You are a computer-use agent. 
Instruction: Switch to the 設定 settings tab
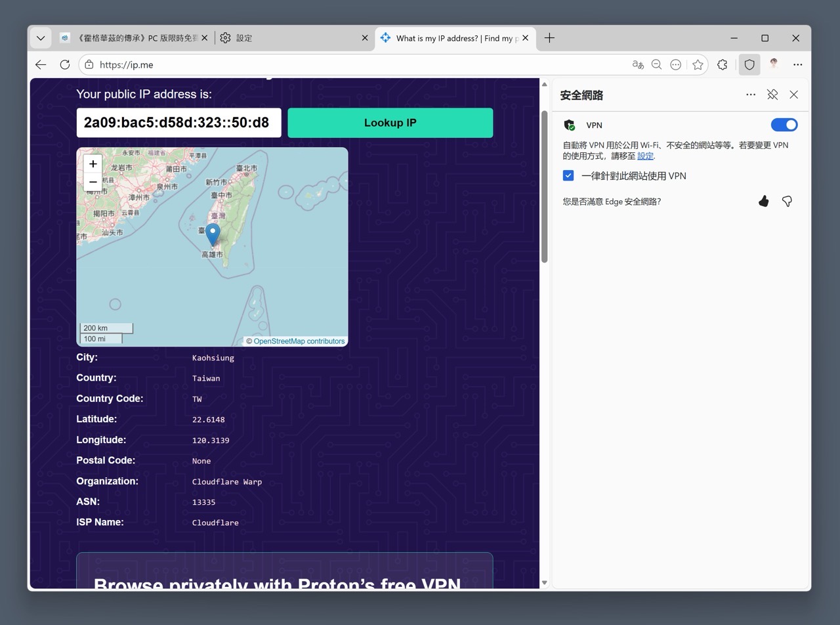coord(289,38)
